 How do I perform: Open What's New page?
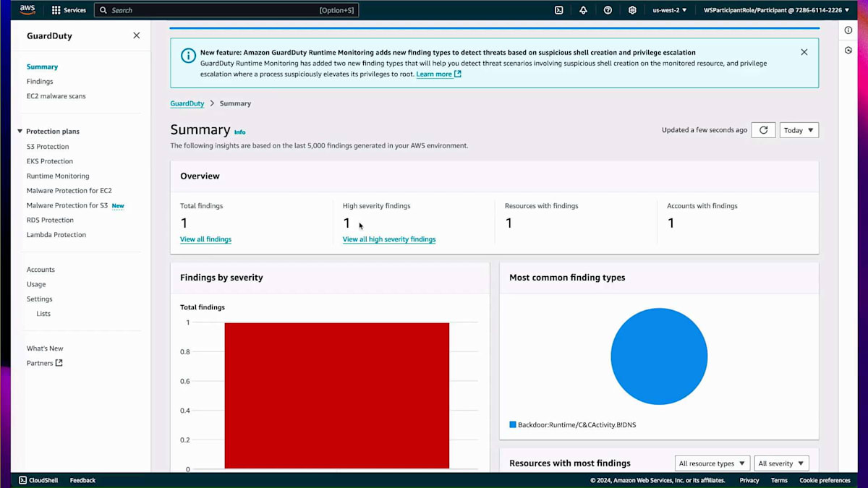click(x=45, y=348)
